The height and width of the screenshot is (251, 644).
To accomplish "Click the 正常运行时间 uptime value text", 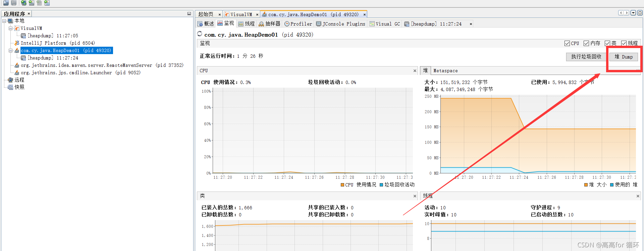I will 250,56.
